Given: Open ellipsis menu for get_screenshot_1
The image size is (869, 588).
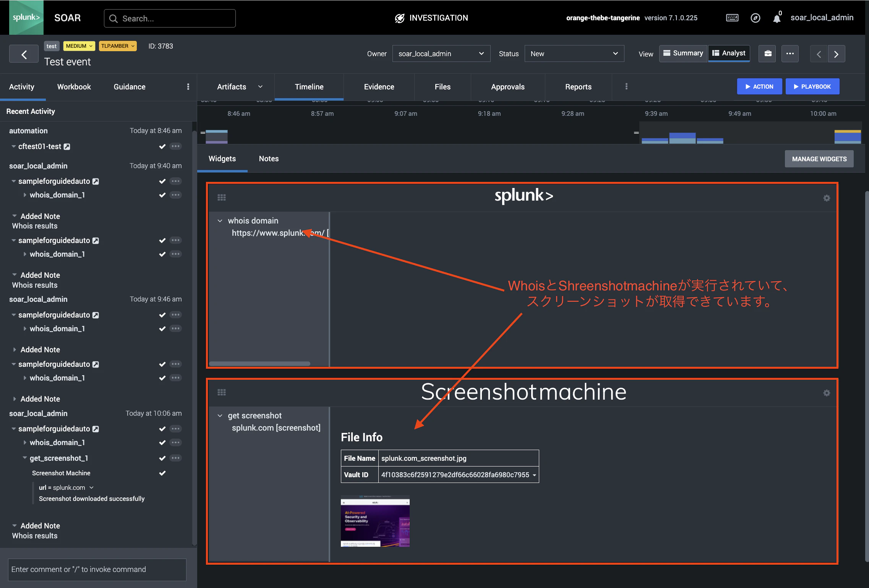Looking at the screenshot, I should [175, 458].
